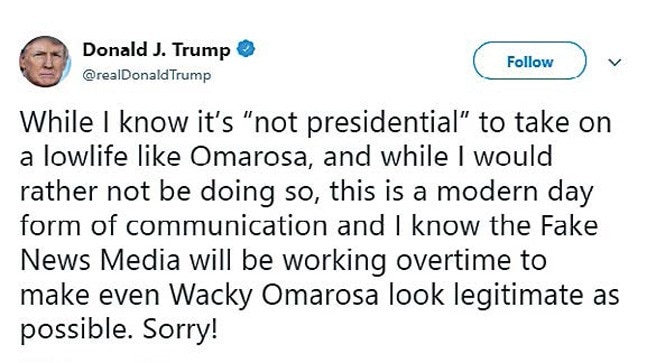Image resolution: width=647 pixels, height=363 pixels.
Task: Follow this account
Action: (530, 61)
